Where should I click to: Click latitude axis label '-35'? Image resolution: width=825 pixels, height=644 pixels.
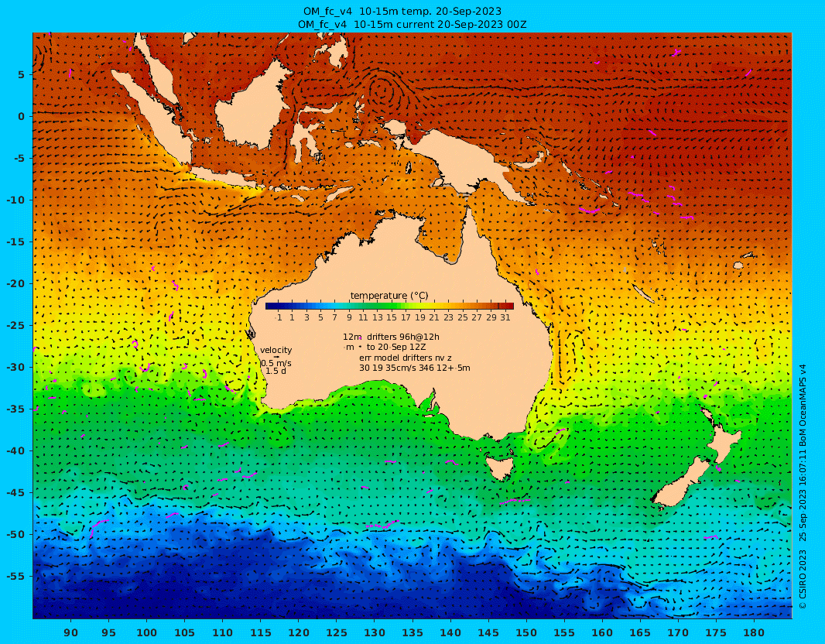pos(15,409)
